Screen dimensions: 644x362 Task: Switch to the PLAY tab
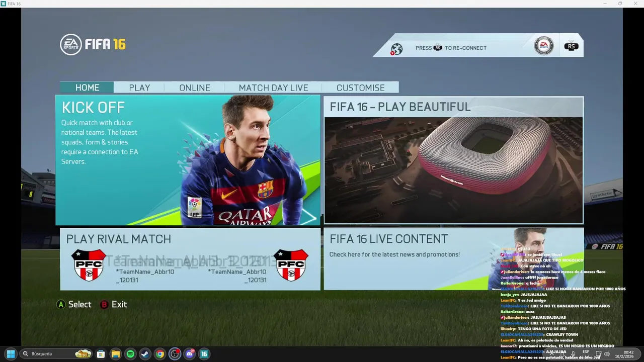139,87
